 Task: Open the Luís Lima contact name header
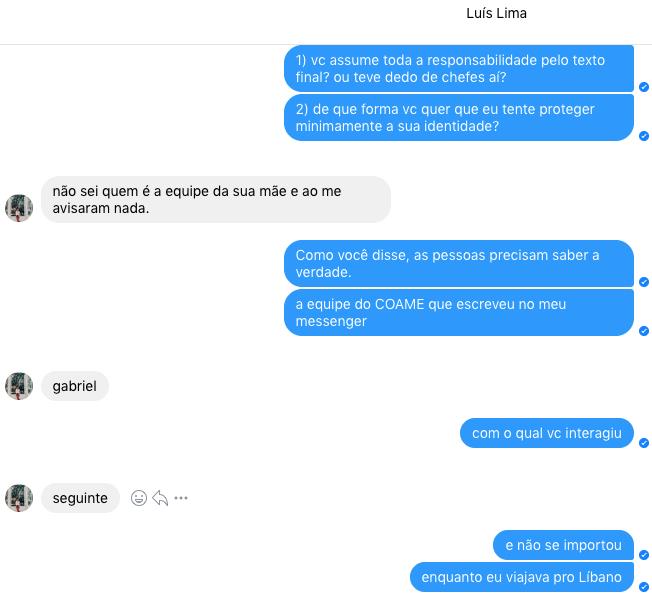(496, 13)
